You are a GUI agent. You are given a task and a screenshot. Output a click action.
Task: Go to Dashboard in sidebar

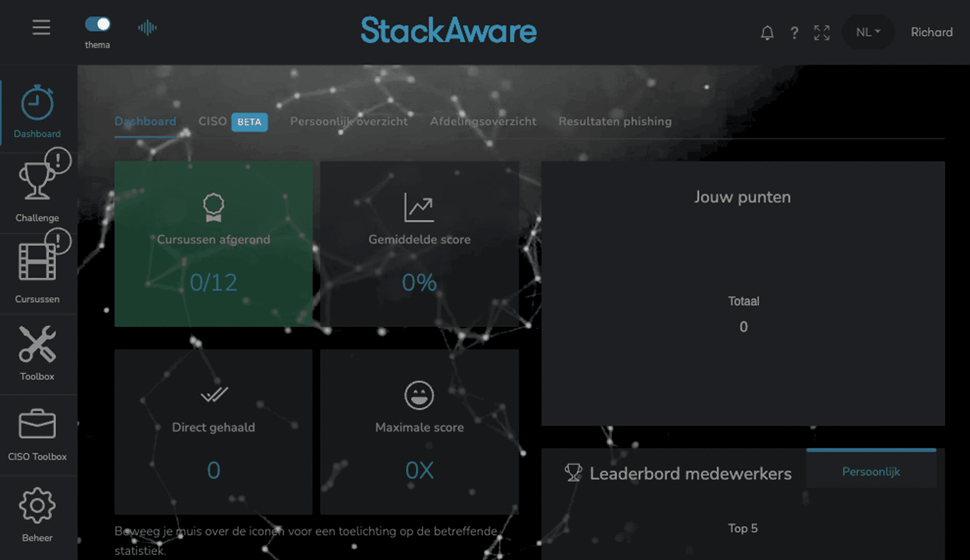37,112
